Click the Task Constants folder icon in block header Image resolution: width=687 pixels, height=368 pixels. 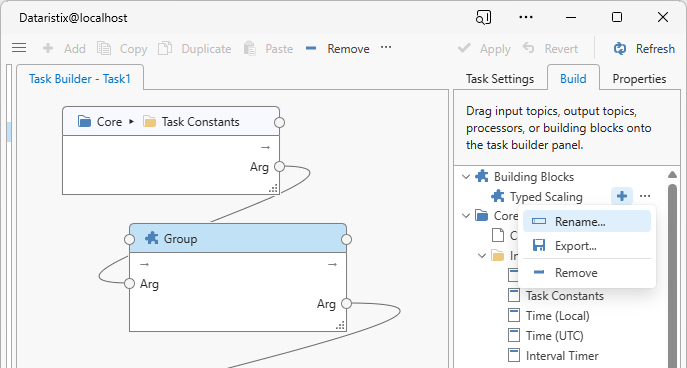[x=149, y=121]
